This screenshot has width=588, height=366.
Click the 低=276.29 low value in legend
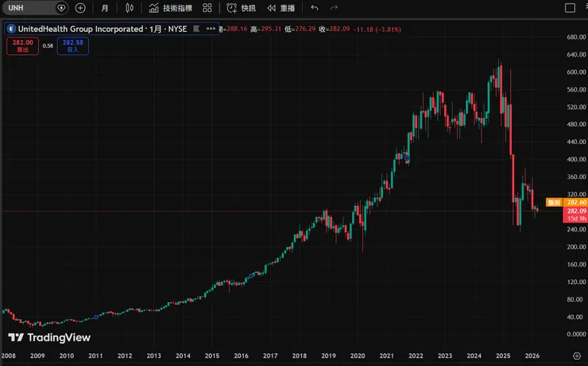coord(300,29)
